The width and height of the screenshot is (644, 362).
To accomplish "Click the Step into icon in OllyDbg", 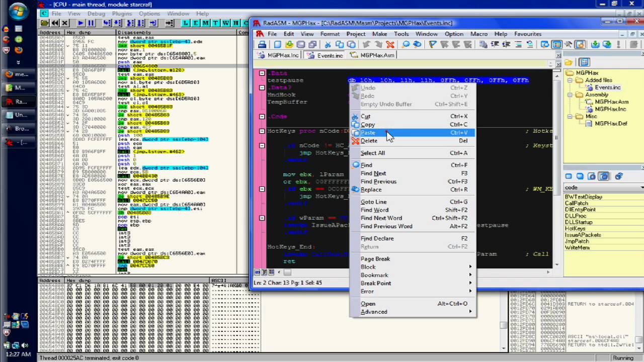I will click(x=107, y=23).
